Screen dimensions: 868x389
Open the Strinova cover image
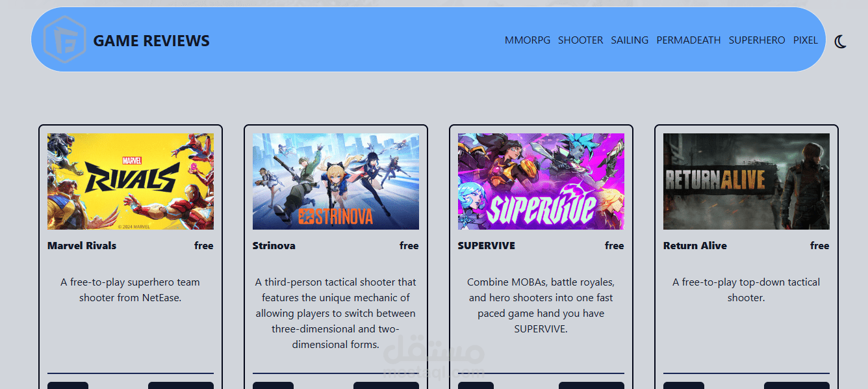[336, 181]
